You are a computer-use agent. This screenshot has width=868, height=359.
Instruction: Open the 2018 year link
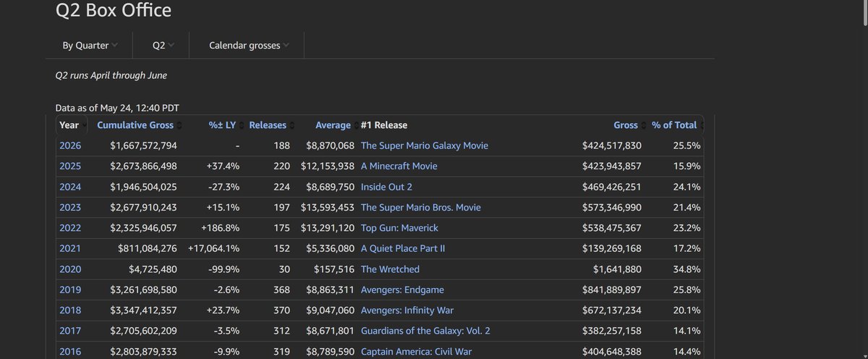(70, 311)
